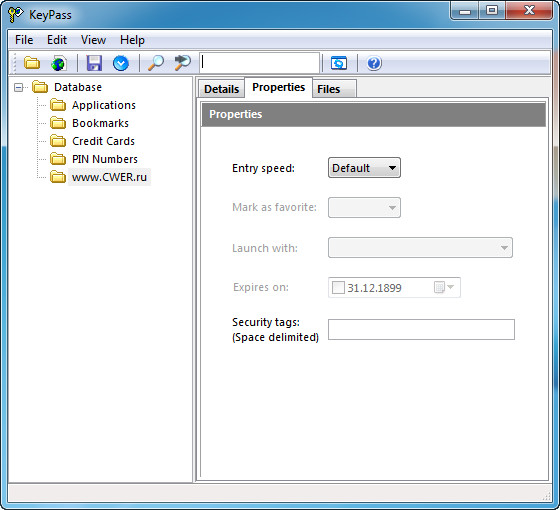Open the Edit menu
Screen dimensions: 560x510
click(57, 40)
